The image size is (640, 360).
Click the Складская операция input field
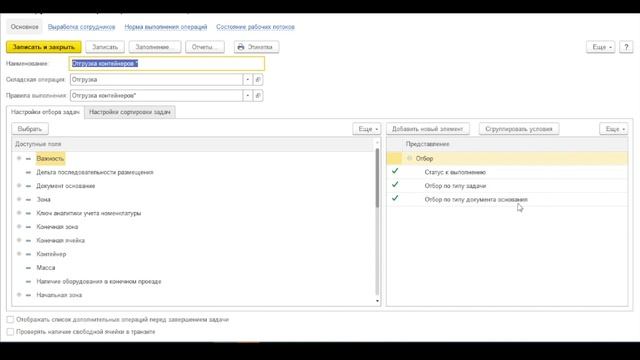(156, 80)
